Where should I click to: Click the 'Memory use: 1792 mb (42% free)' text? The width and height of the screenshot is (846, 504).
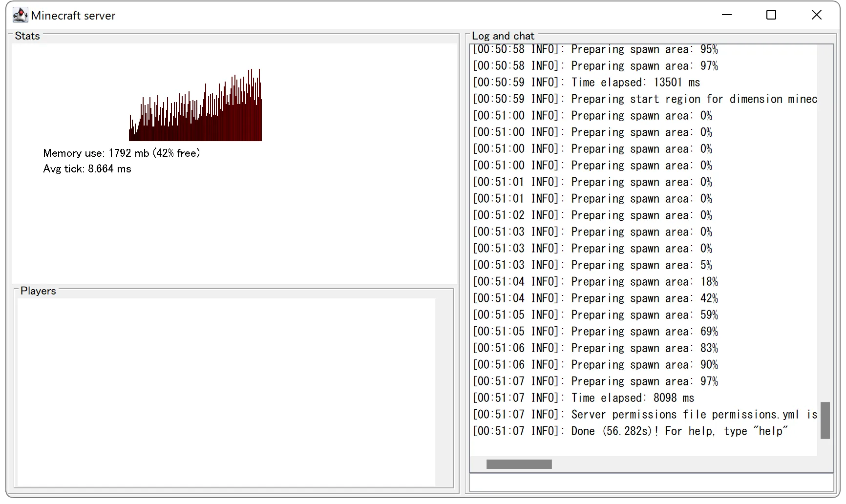(122, 153)
